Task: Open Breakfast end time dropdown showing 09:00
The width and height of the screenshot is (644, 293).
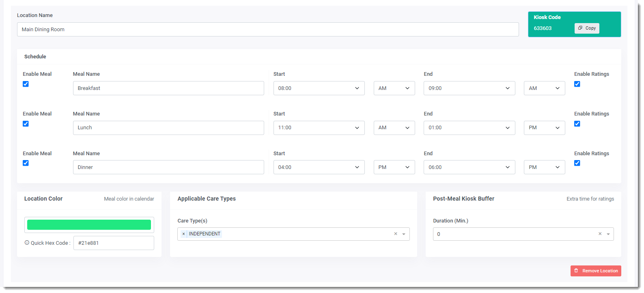Action: 469,88
